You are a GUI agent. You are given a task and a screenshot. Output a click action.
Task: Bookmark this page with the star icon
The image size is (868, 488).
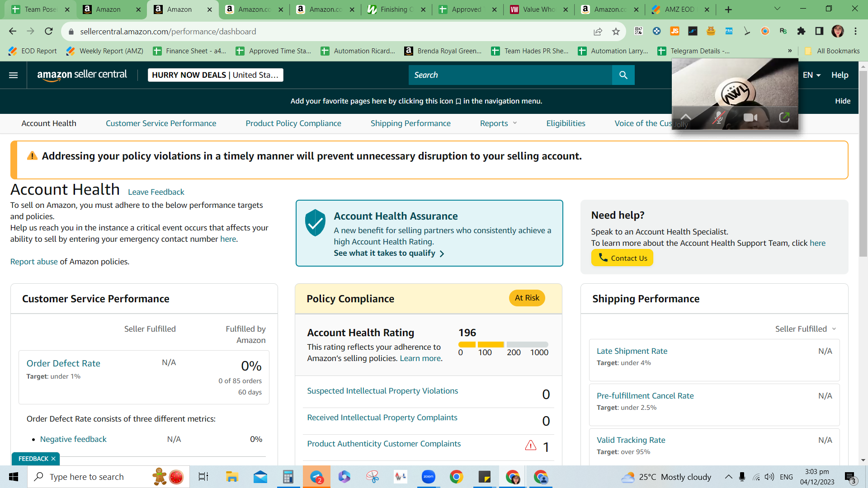(x=616, y=31)
